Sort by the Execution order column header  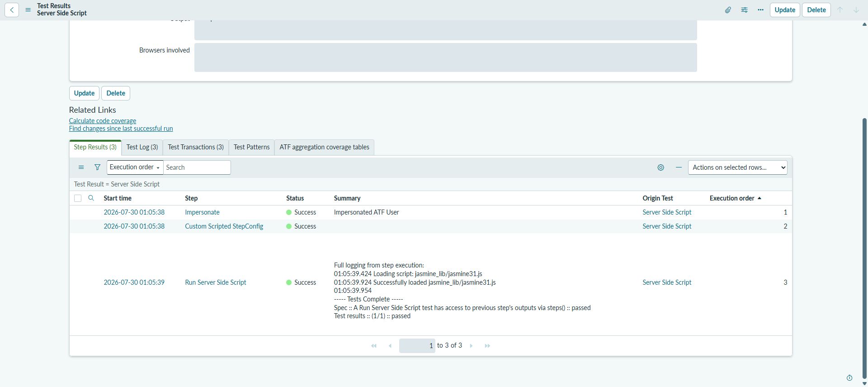click(x=732, y=198)
